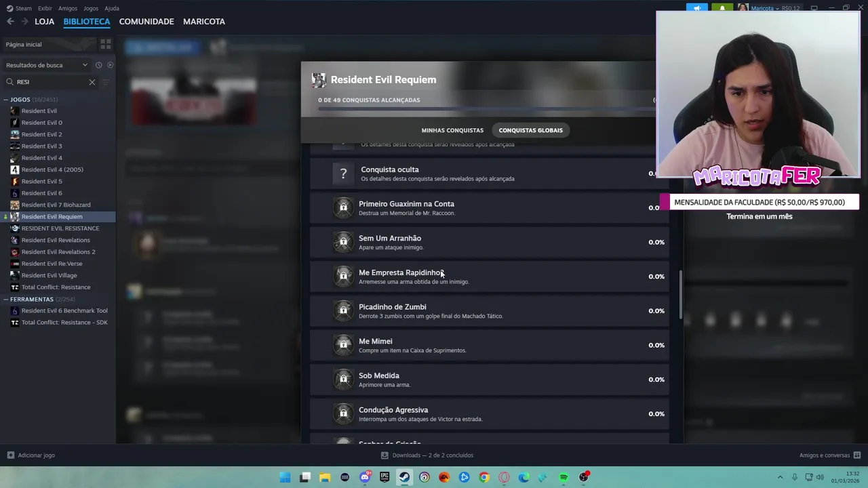868x488 pixels.
Task: Open the LOJA section
Action: (x=44, y=22)
